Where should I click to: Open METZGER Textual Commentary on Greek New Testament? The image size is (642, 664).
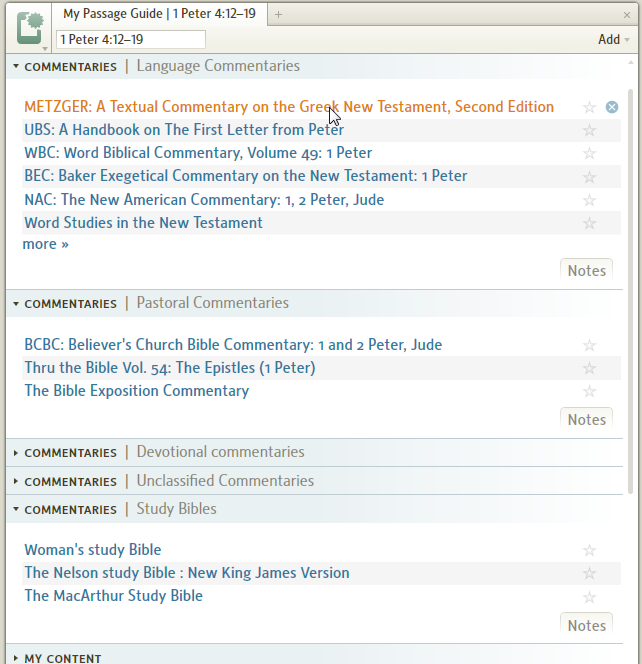[x=289, y=107]
